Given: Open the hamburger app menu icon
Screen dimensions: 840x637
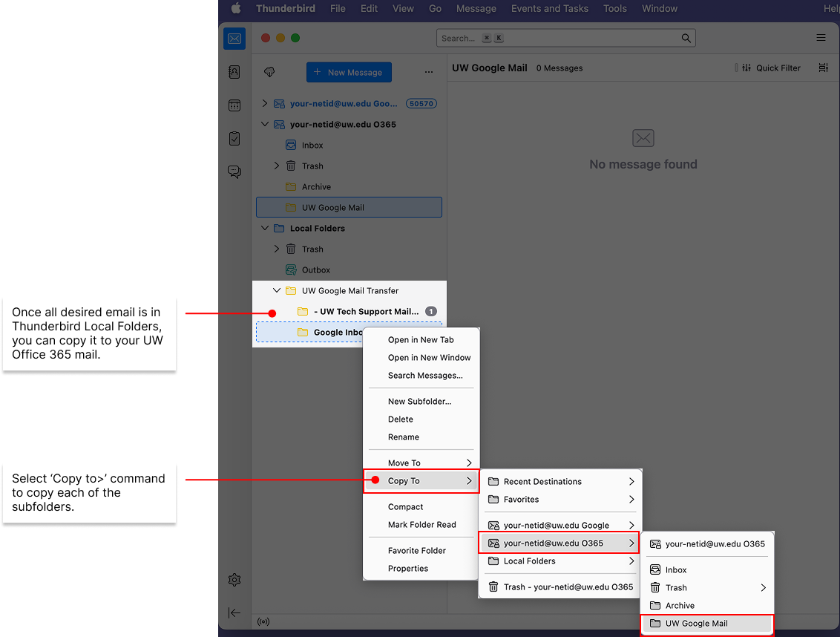Looking at the screenshot, I should point(821,38).
